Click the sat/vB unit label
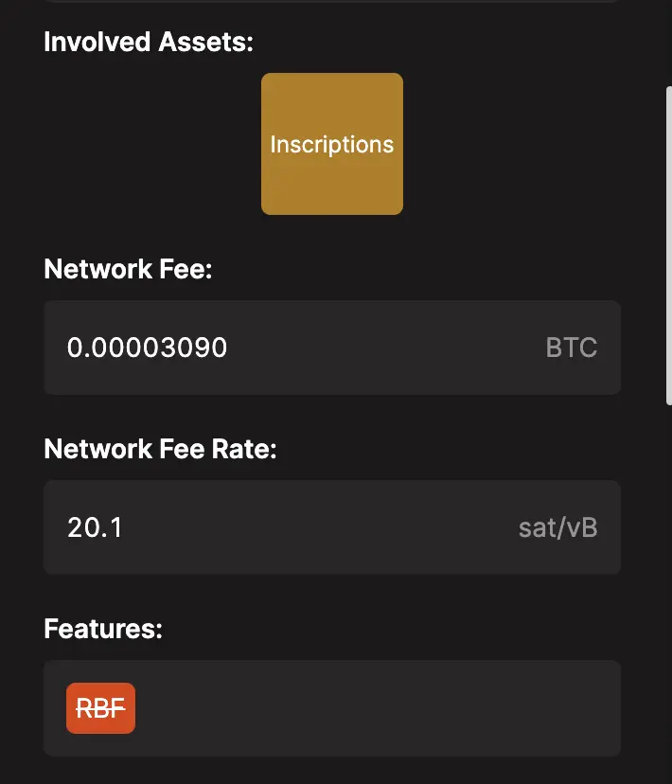Image resolution: width=672 pixels, height=784 pixels. click(557, 527)
